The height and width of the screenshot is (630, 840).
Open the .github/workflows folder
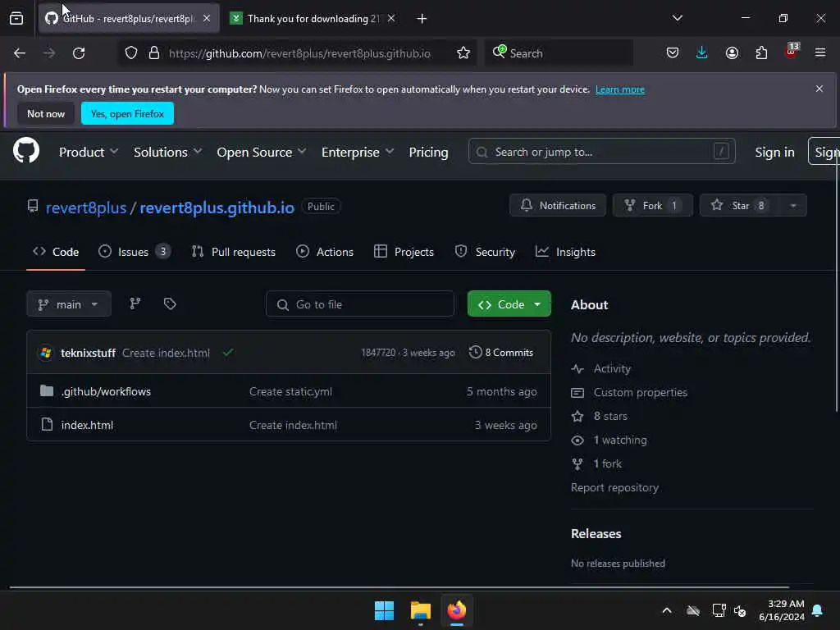coord(106,391)
